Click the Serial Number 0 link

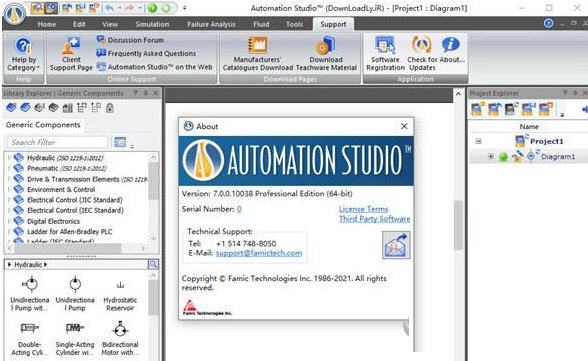[x=239, y=209]
